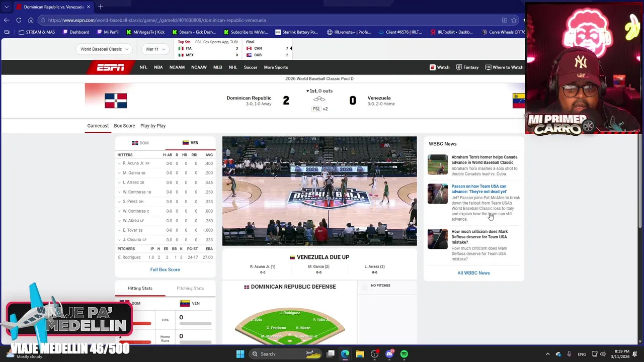Open Passan on Team USA article
Viewport: 644px width, 362px height.
[x=479, y=189]
